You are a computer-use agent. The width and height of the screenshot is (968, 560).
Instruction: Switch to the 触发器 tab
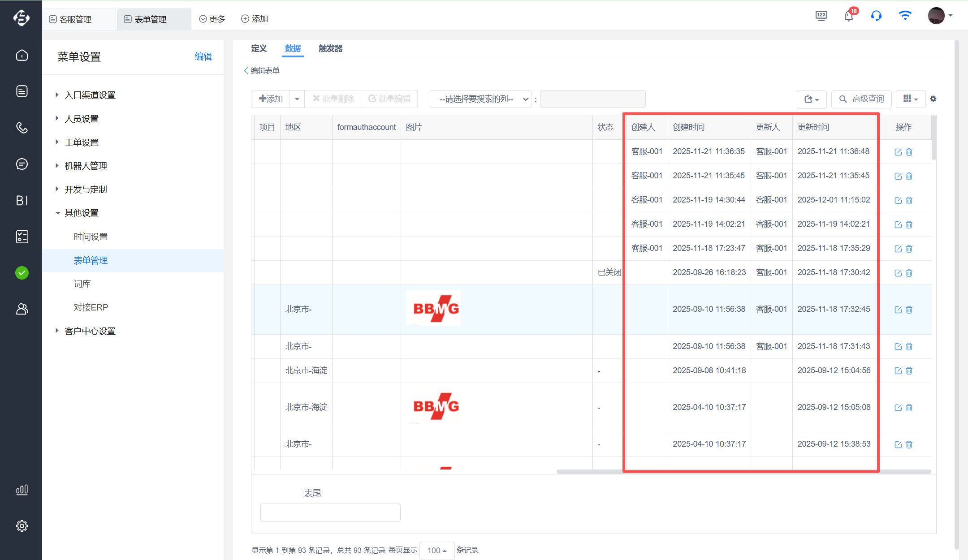330,48
